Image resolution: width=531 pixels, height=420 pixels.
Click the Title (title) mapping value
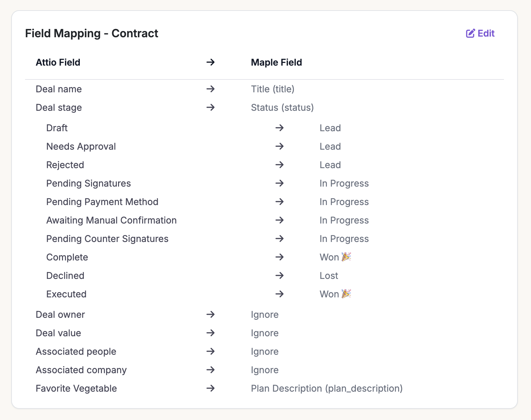click(272, 89)
